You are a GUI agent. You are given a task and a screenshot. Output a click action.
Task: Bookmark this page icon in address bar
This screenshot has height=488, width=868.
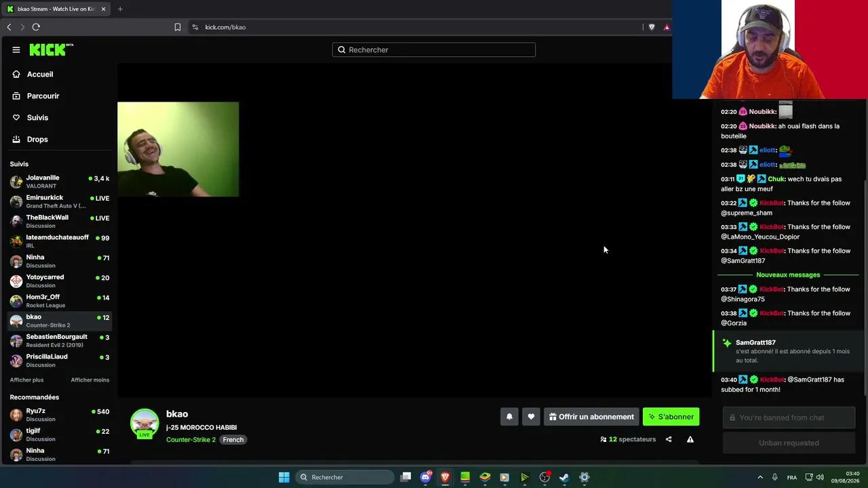click(x=178, y=27)
